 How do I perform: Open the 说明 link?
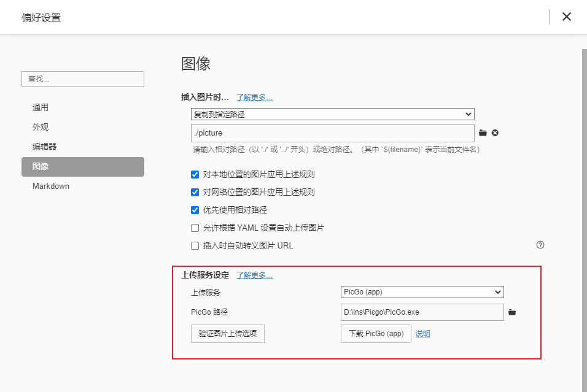point(422,334)
